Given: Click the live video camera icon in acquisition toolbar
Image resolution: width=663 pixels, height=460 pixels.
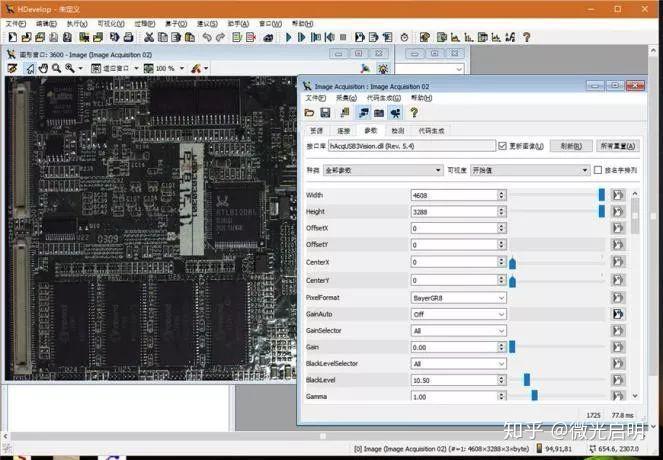Looking at the screenshot, I should 395,113.
